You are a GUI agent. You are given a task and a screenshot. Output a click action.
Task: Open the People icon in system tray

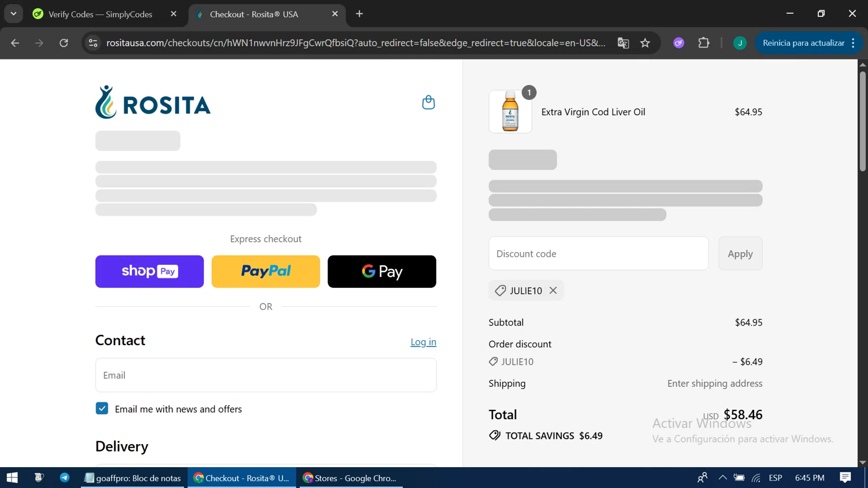703,478
